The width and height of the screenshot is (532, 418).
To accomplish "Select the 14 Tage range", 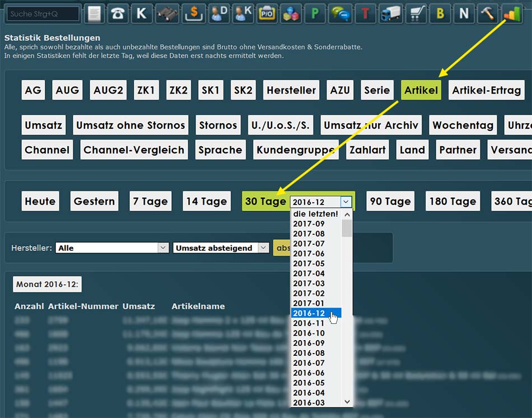I will point(207,201).
